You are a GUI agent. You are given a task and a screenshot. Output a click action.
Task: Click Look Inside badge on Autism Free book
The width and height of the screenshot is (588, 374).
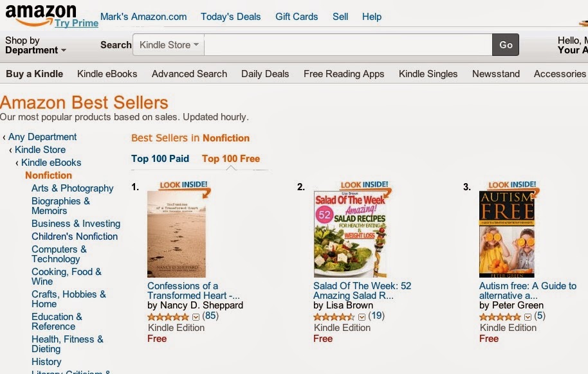[x=512, y=186]
